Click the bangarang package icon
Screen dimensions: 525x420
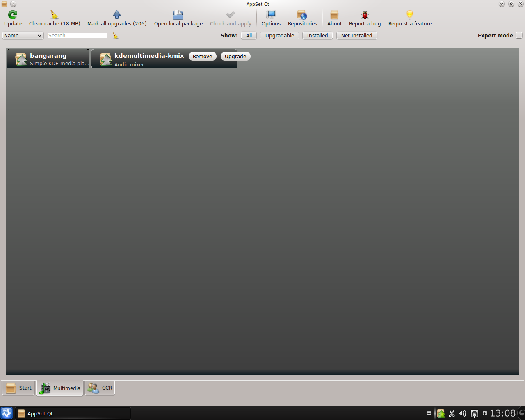(21, 59)
